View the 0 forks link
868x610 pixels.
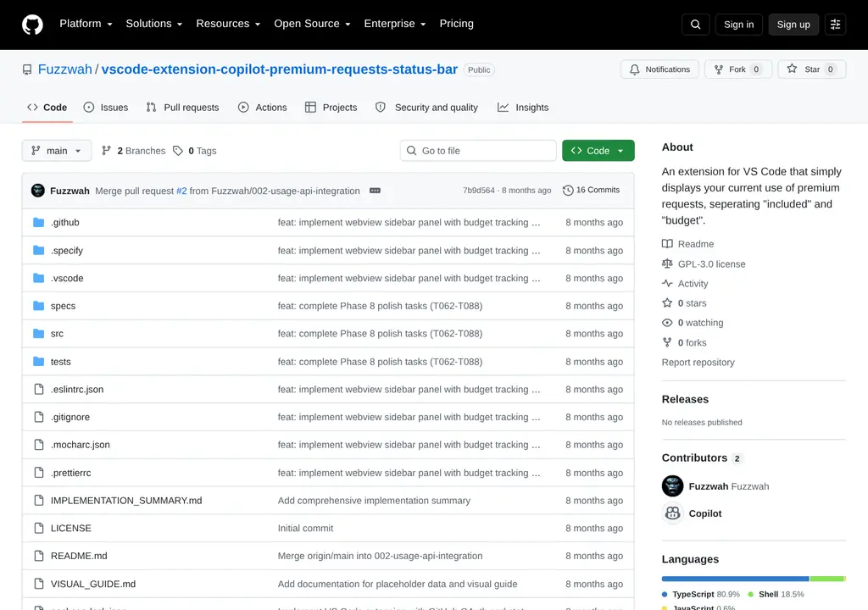click(684, 342)
